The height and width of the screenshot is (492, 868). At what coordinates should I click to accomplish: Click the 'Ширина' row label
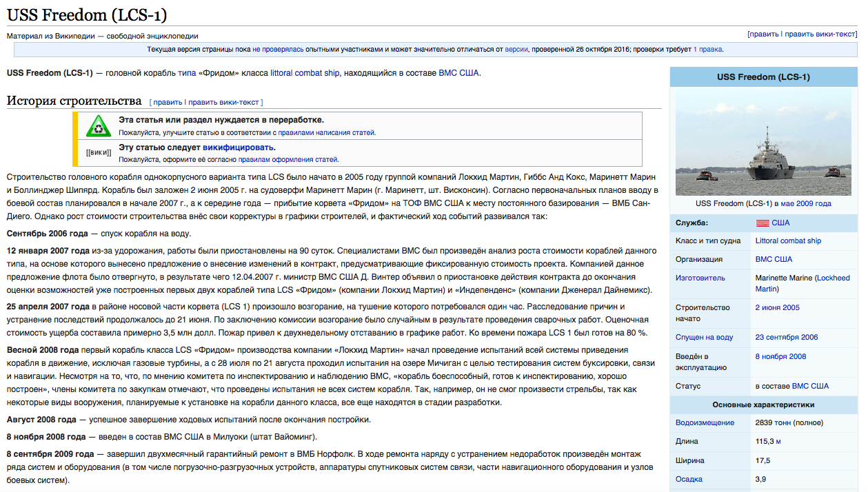pos(690,460)
